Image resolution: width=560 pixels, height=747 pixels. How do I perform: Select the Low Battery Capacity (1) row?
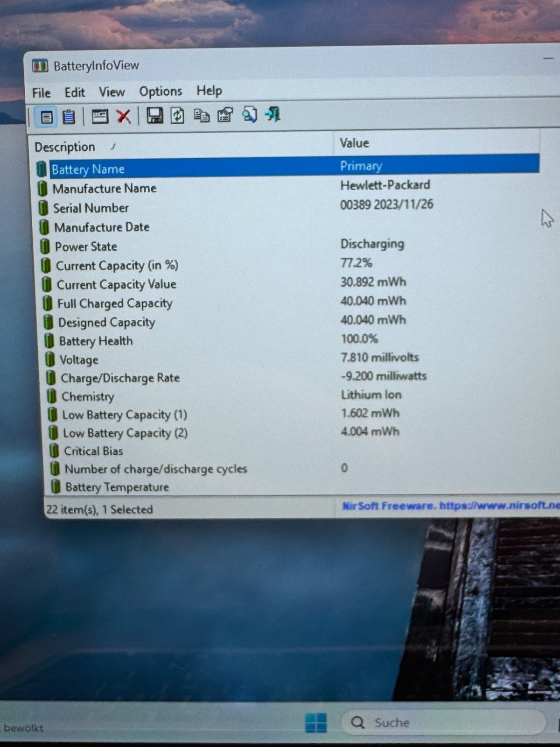point(293,414)
